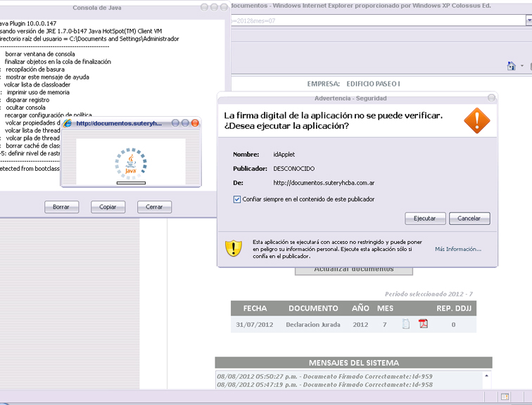Click the Actualizar documentos button
The image size is (532, 405).
point(353,269)
